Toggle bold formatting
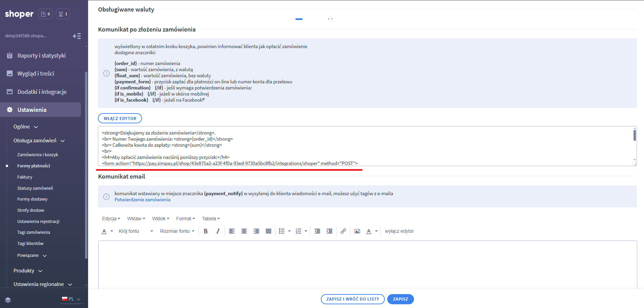The image size is (644, 308). click(x=206, y=231)
